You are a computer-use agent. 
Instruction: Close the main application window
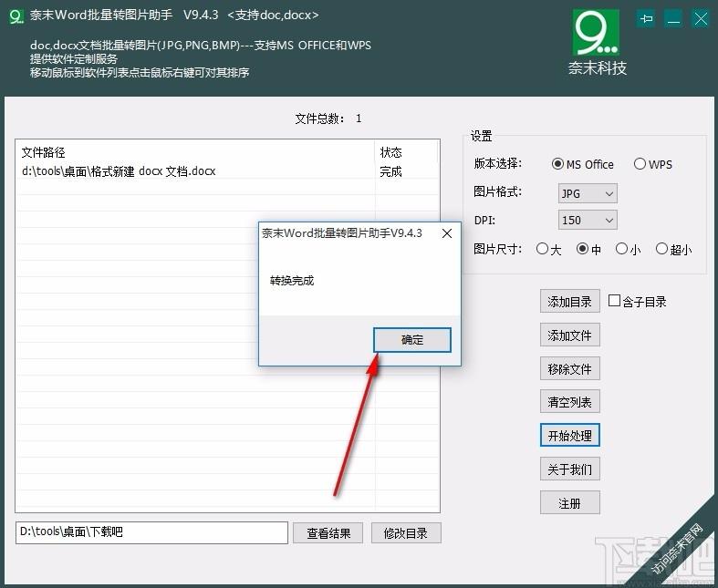pyautogui.click(x=701, y=19)
